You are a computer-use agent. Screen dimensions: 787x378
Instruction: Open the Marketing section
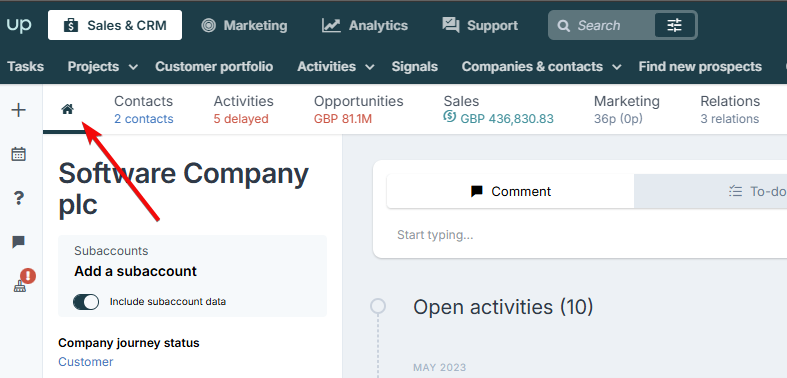tap(244, 25)
